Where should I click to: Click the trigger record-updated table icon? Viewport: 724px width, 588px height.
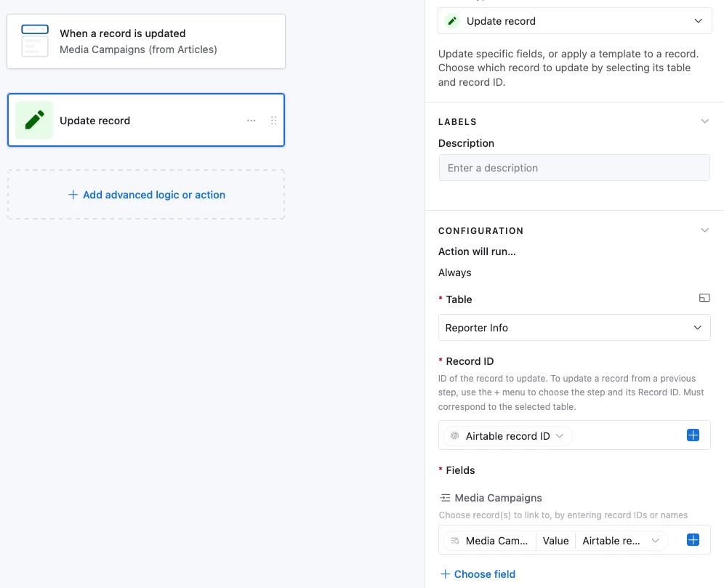tap(35, 41)
